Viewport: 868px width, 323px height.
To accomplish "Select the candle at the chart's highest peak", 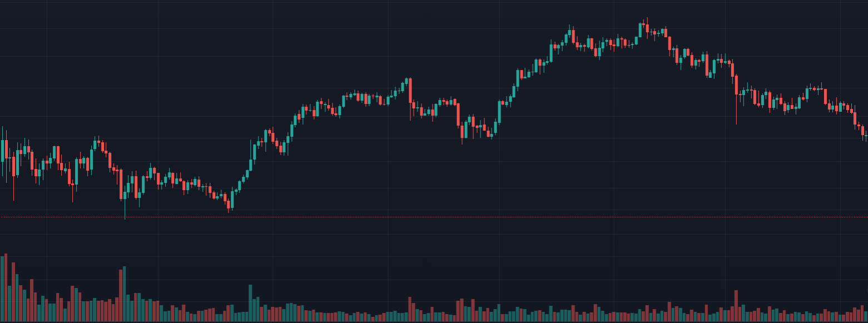I will (647, 27).
